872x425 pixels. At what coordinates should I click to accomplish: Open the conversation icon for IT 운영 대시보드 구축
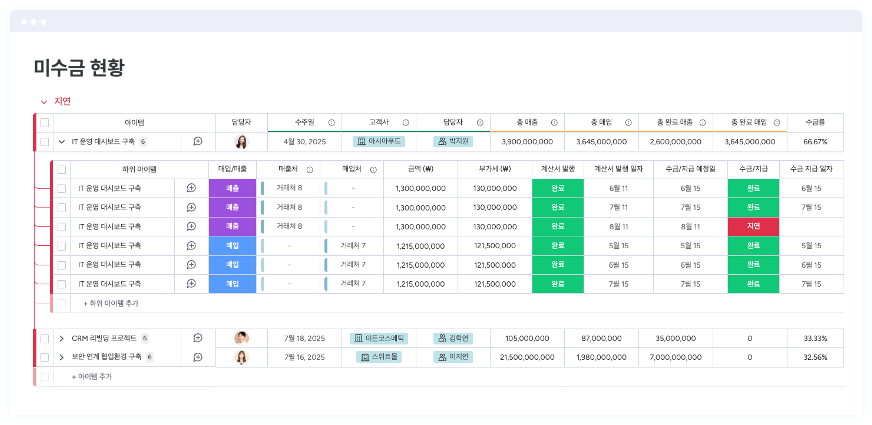click(198, 142)
